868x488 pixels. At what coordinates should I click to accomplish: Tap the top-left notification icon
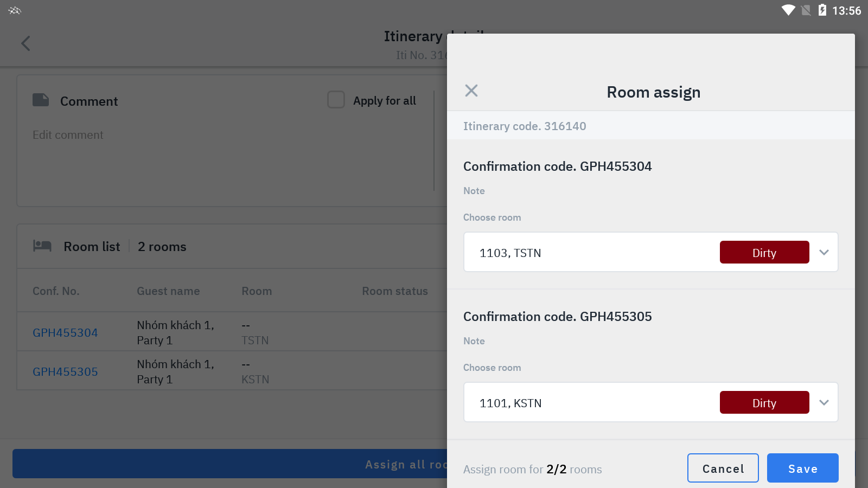[15, 10]
